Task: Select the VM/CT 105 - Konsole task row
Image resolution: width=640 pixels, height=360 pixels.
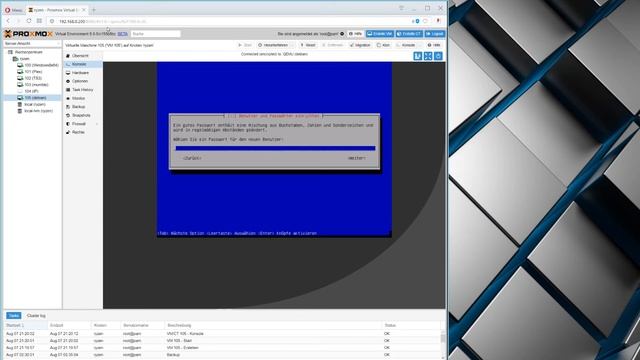Action: point(222,334)
